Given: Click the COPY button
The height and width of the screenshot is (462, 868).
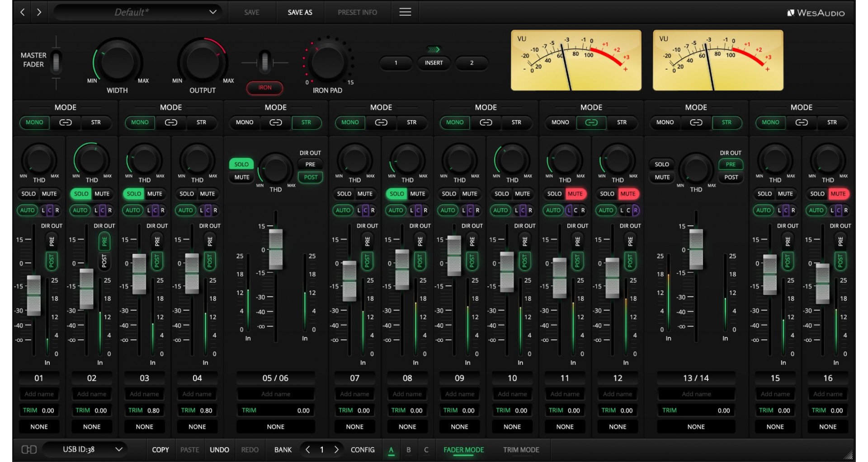Looking at the screenshot, I should (160, 450).
